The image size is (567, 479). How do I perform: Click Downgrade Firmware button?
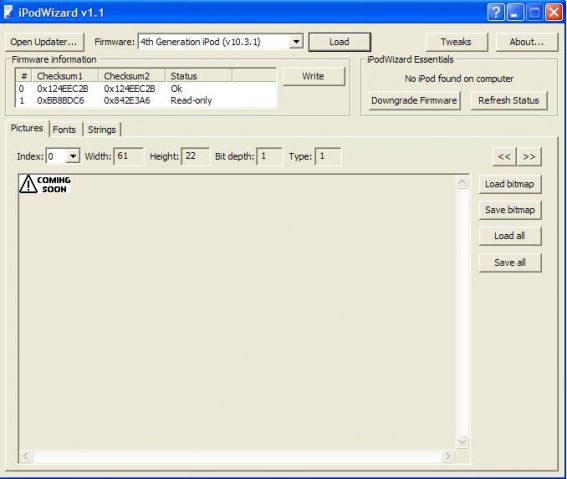[x=414, y=100]
